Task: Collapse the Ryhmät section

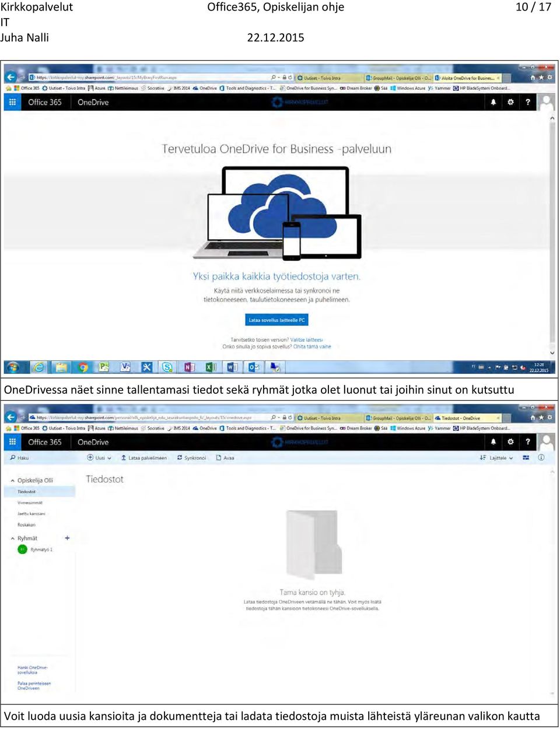Action: pyautogui.click(x=13, y=538)
